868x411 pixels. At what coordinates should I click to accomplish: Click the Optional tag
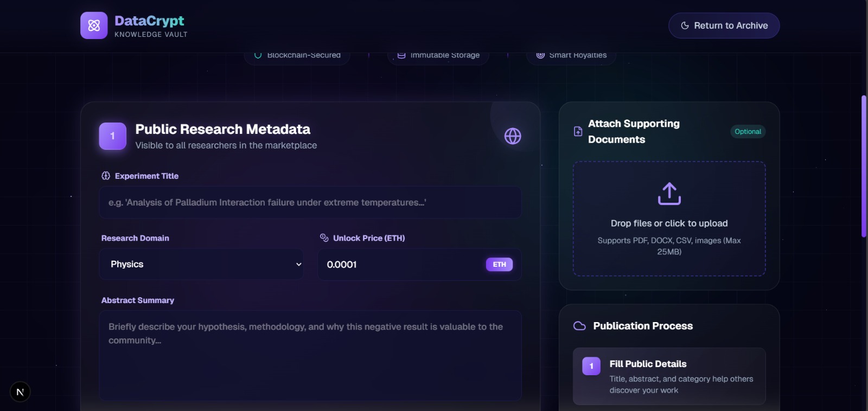tap(748, 132)
